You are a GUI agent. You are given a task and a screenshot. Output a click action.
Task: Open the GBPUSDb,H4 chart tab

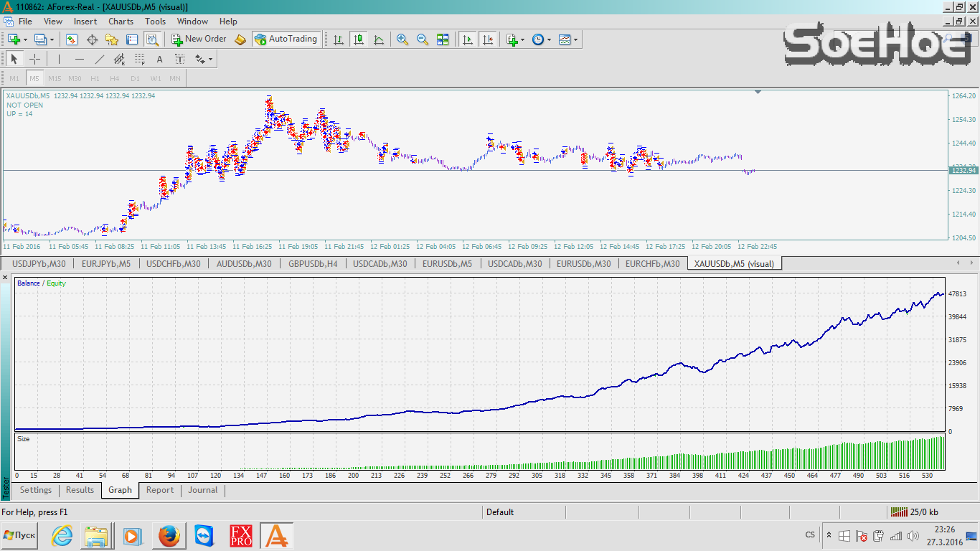312,263
